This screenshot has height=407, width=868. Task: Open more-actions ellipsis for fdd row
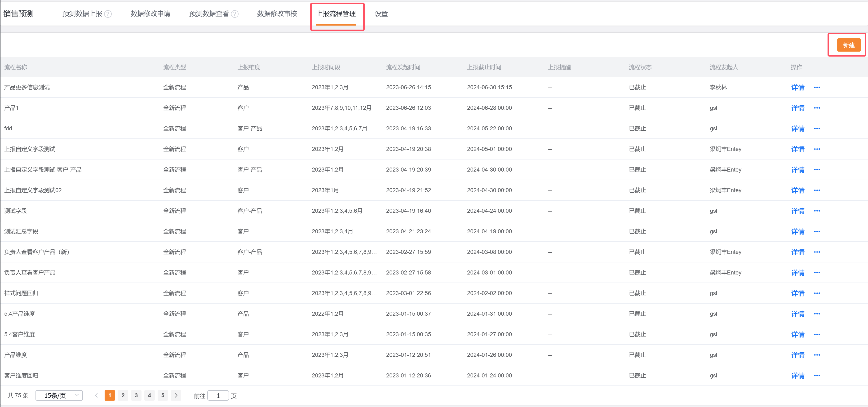tap(817, 128)
